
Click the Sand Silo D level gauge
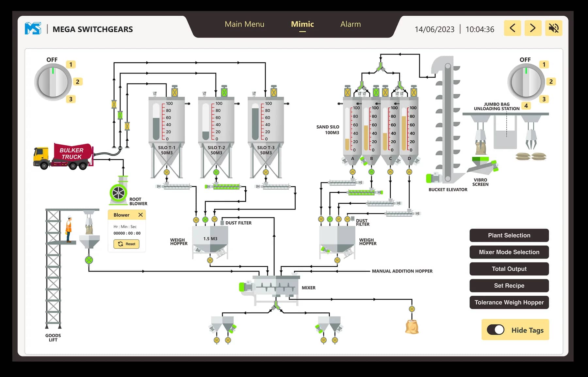[x=404, y=129]
